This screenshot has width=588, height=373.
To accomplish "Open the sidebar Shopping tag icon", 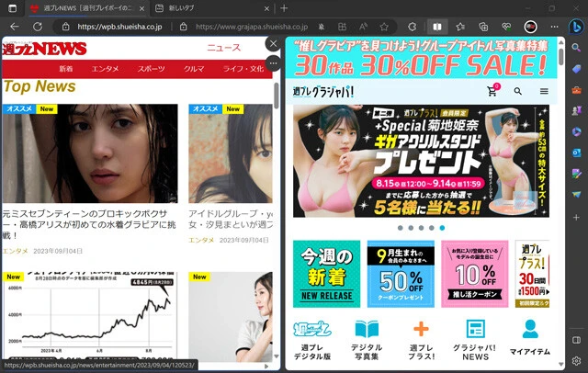I will [x=576, y=69].
